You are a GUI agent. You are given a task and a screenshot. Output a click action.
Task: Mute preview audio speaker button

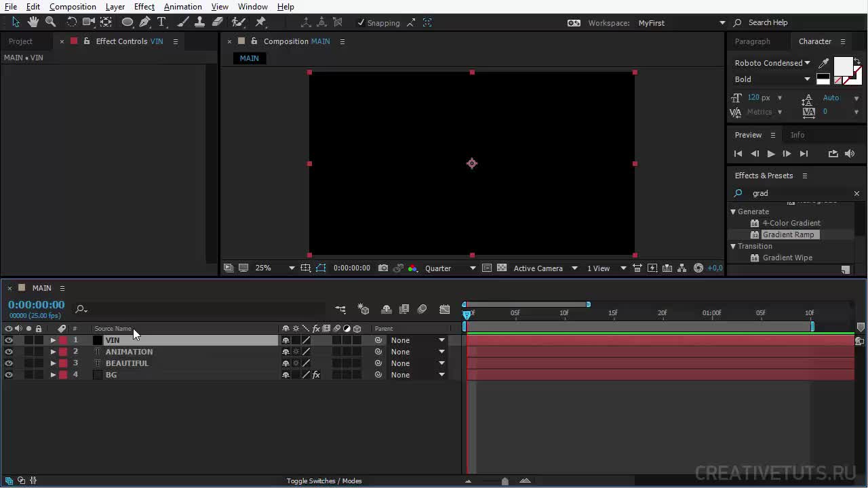coord(850,154)
